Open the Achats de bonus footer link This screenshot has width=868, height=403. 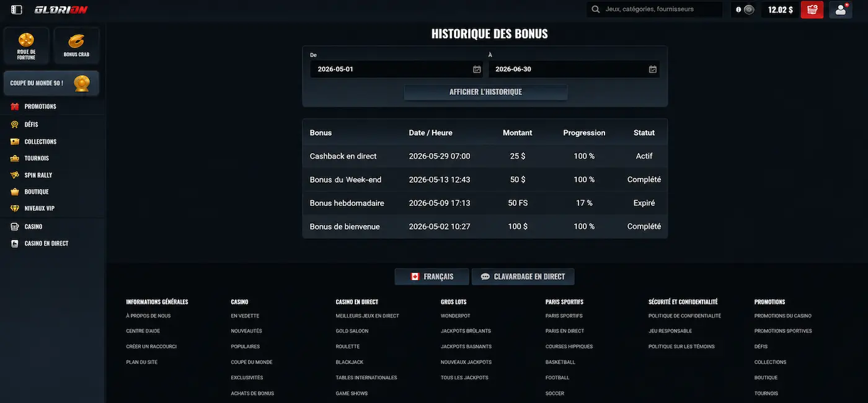pyautogui.click(x=252, y=394)
